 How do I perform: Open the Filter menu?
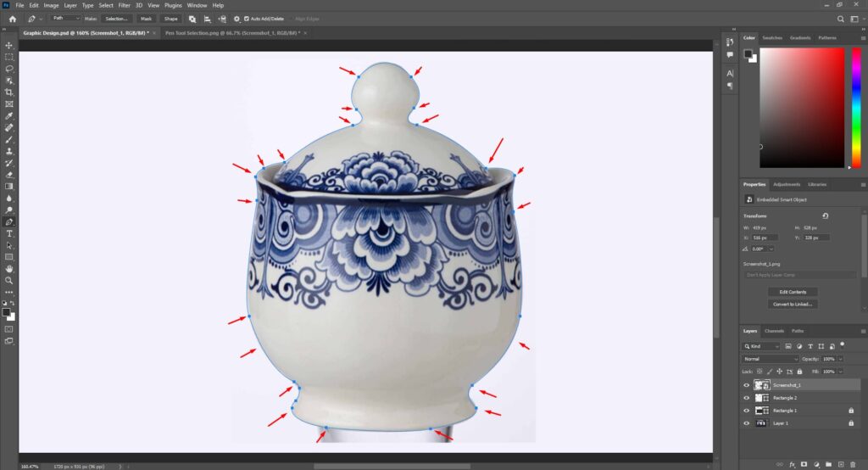pos(124,5)
